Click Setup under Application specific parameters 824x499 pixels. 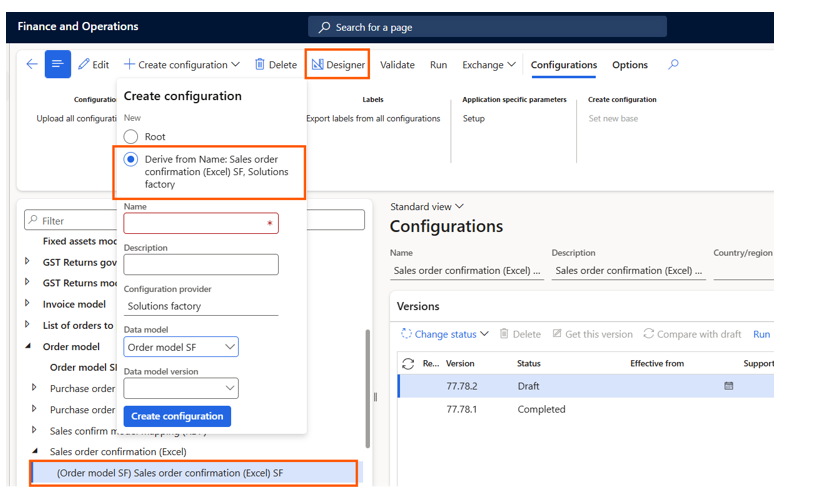coord(473,119)
